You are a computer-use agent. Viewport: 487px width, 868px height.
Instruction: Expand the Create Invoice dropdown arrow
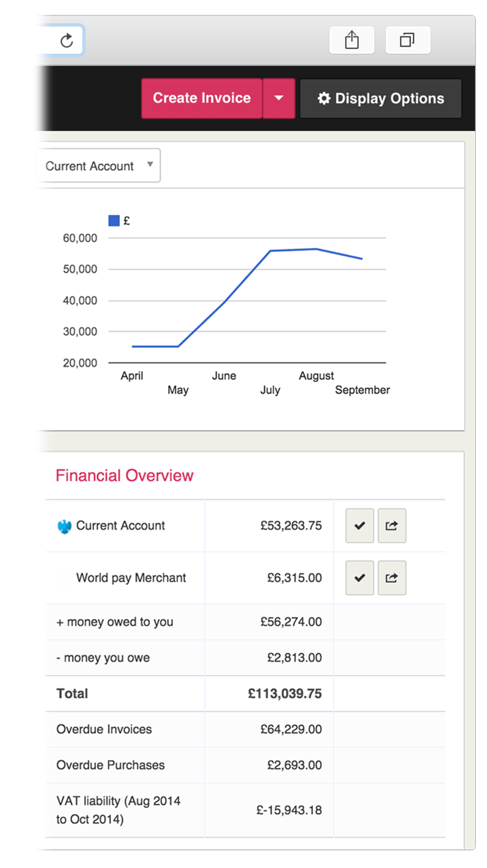[x=279, y=98]
